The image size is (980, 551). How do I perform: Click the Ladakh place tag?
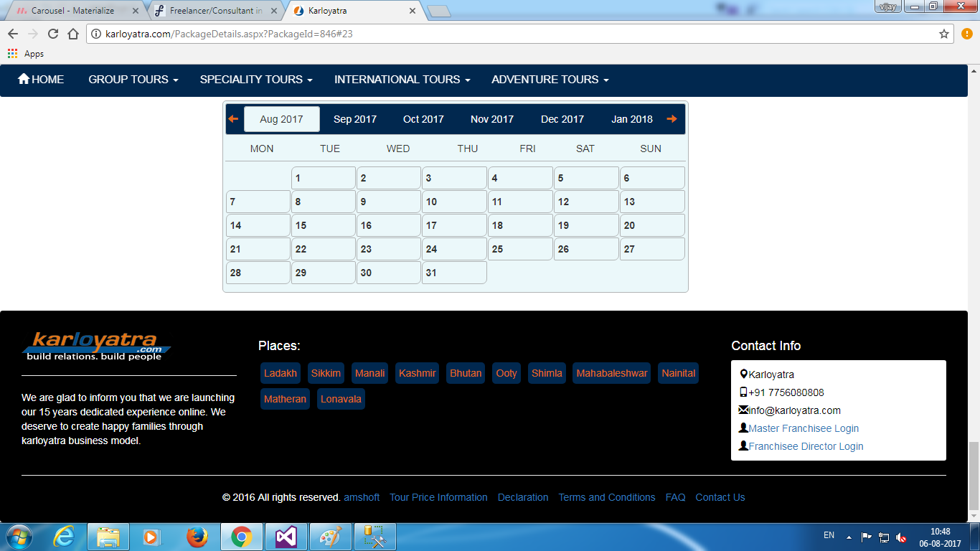coord(280,373)
